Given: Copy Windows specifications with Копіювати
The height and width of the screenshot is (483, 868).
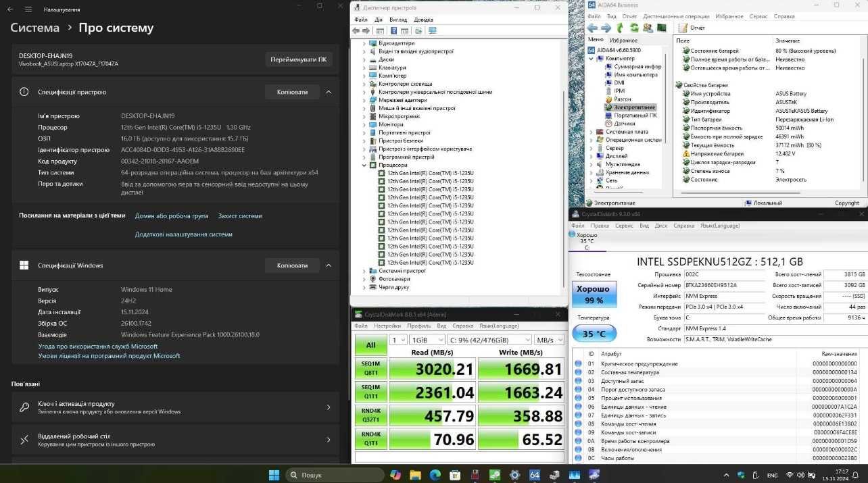Looking at the screenshot, I should 292,265.
